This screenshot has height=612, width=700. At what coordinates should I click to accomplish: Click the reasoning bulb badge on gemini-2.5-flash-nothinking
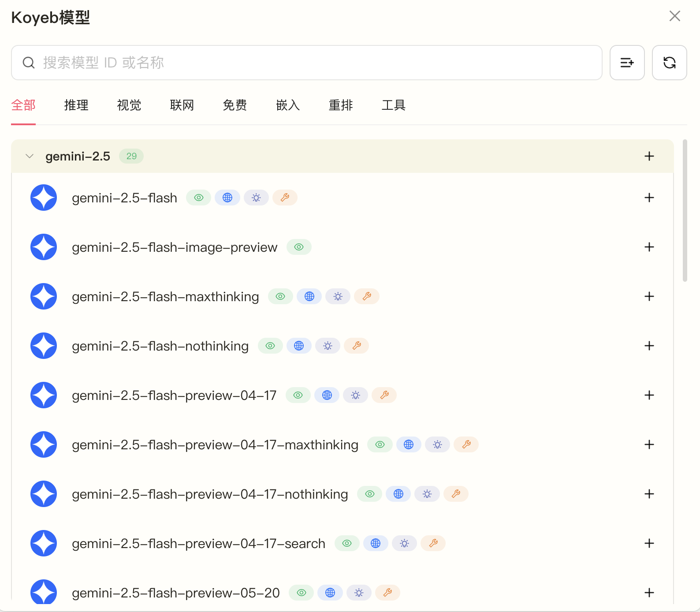pyautogui.click(x=328, y=346)
